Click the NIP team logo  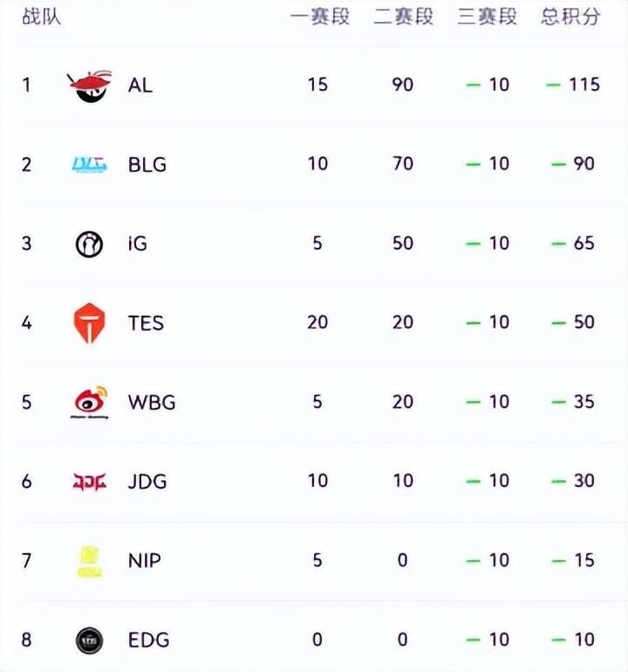click(x=90, y=560)
